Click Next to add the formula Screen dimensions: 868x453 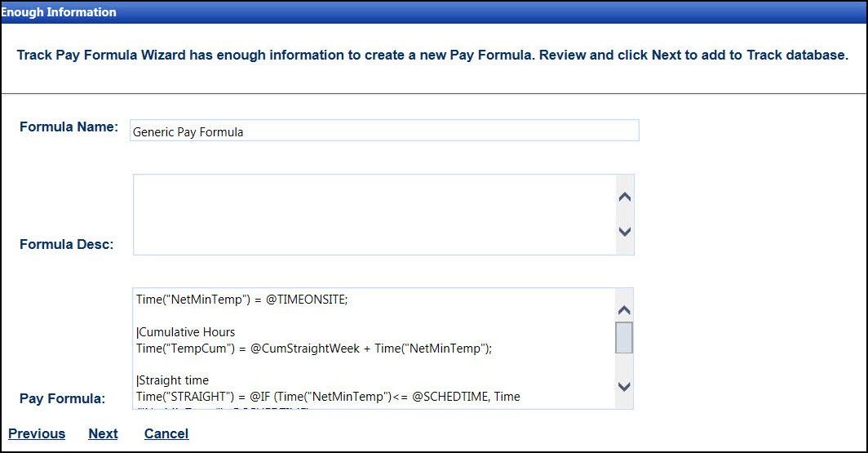pyautogui.click(x=103, y=433)
